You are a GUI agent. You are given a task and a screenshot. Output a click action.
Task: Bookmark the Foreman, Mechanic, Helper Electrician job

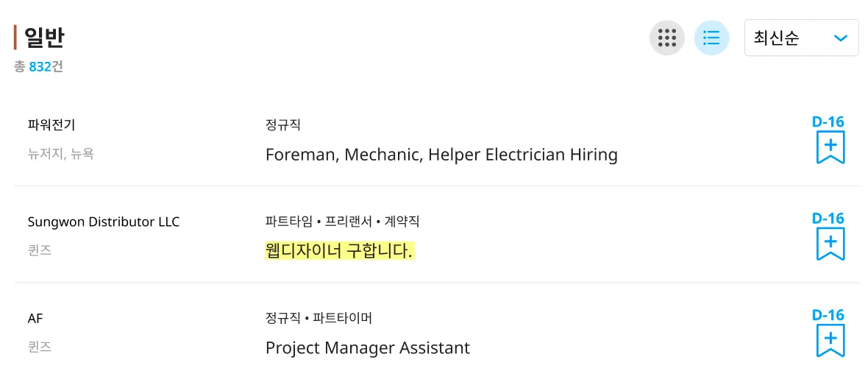[830, 147]
